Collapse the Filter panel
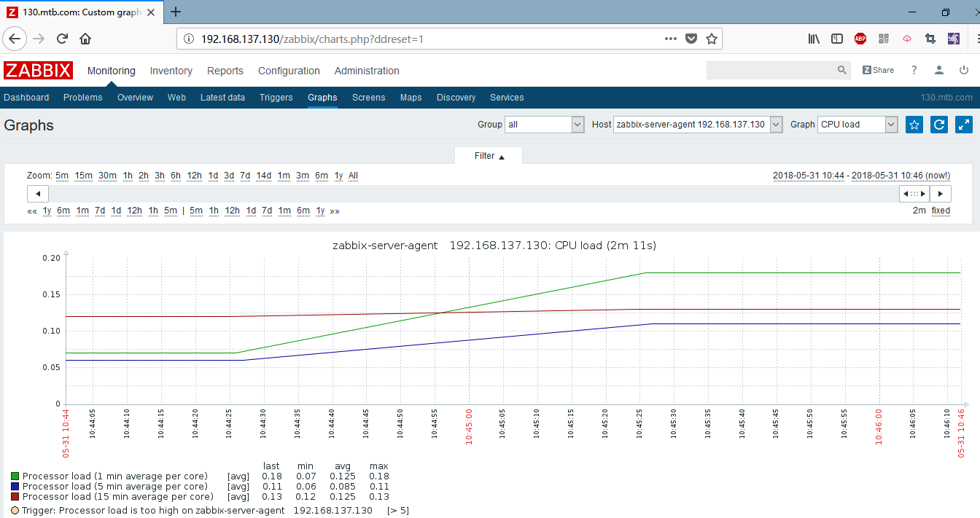The width and height of the screenshot is (980, 518). point(489,156)
